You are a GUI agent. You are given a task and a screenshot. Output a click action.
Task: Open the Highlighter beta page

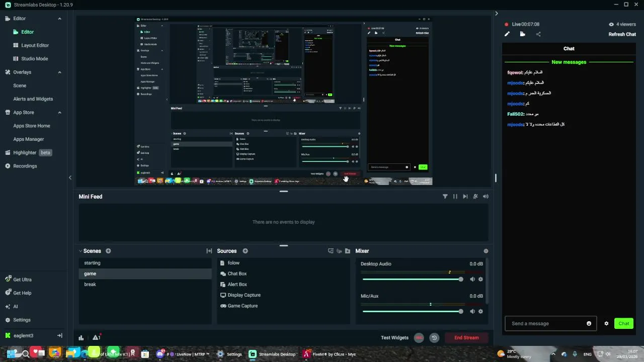click(29, 152)
